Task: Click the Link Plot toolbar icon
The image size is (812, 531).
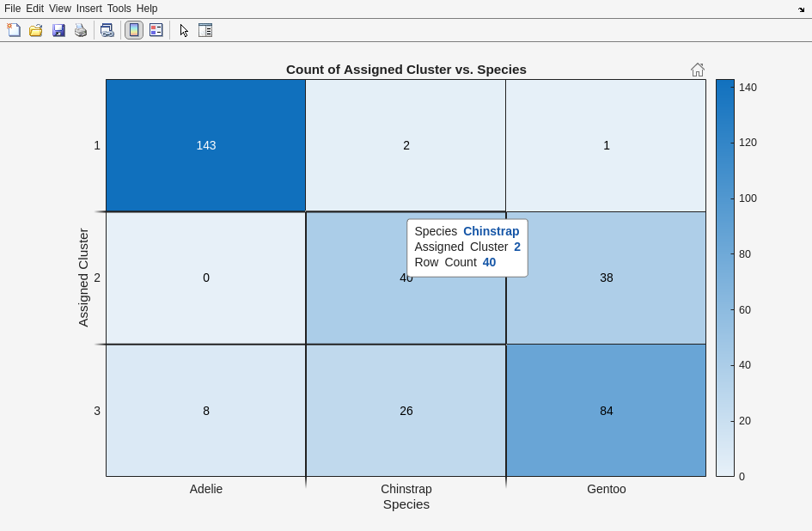Action: 107,30
